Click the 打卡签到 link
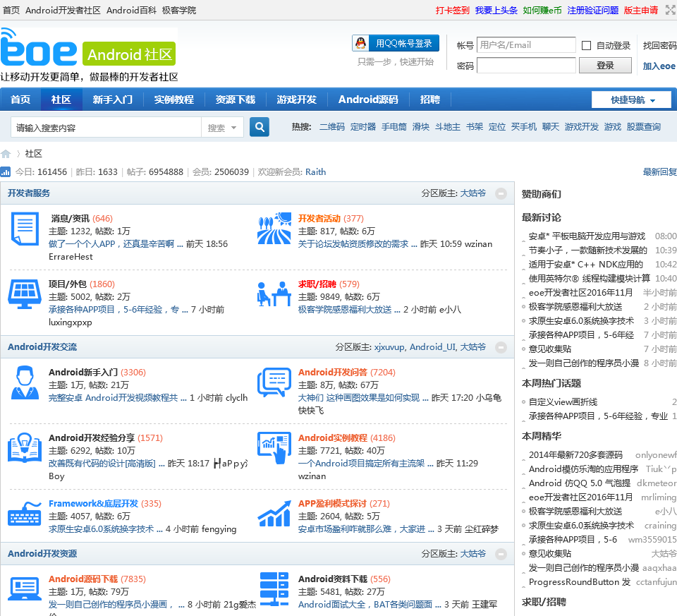The image size is (677, 616). [452, 11]
